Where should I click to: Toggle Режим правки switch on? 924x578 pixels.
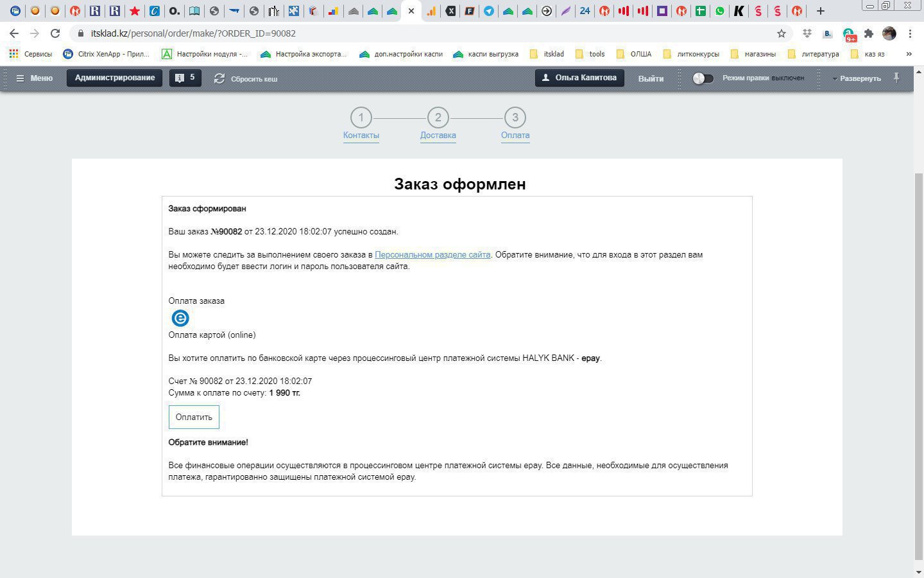(x=703, y=78)
